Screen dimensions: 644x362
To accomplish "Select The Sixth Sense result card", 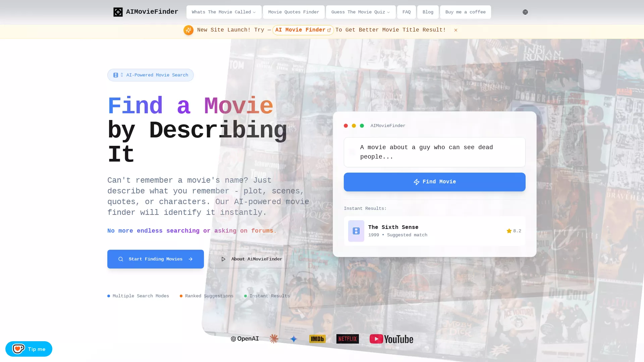I will point(435,231).
